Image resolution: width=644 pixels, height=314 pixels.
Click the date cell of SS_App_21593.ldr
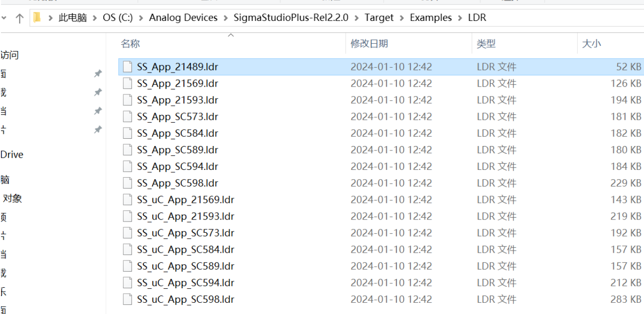391,100
